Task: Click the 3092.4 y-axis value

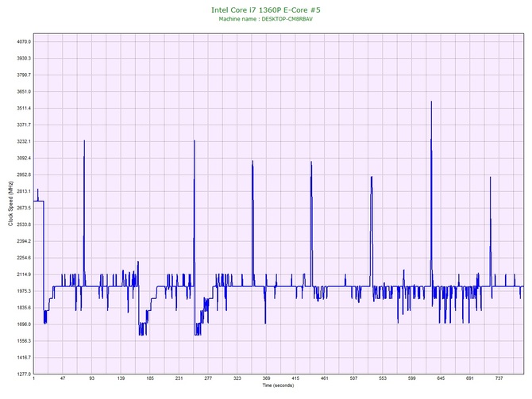Action: click(24, 158)
